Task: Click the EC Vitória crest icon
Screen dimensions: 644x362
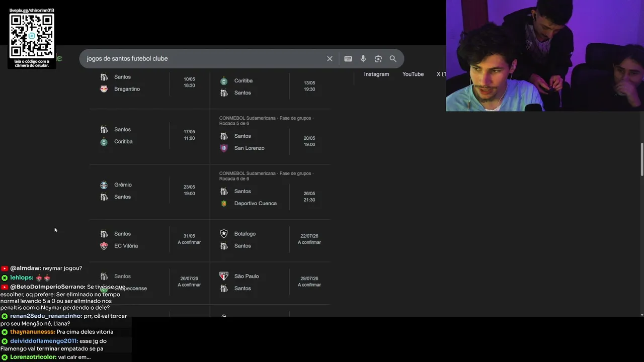Action: 104,246
